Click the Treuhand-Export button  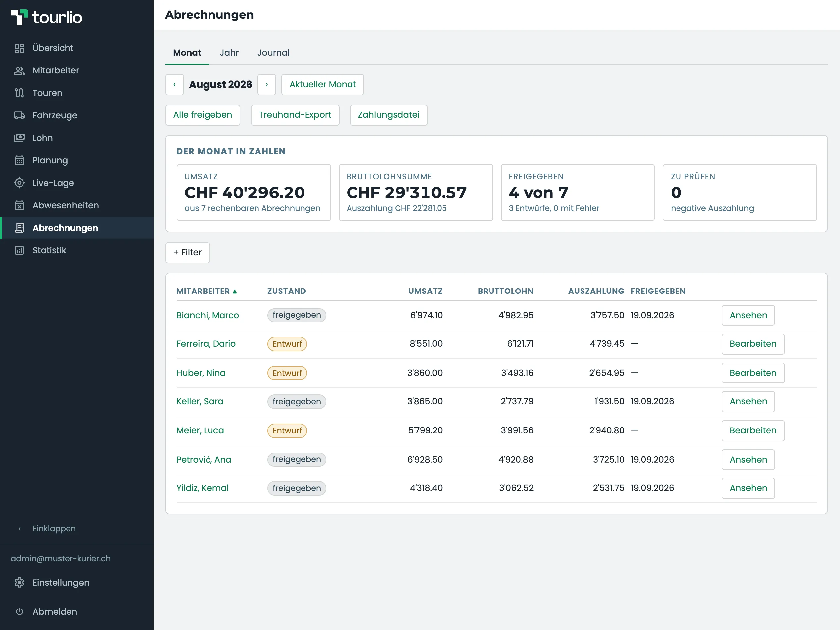295,115
